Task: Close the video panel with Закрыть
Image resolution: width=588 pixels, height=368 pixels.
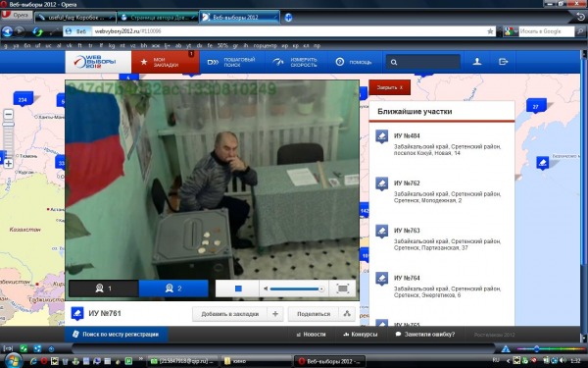Action: (x=390, y=87)
